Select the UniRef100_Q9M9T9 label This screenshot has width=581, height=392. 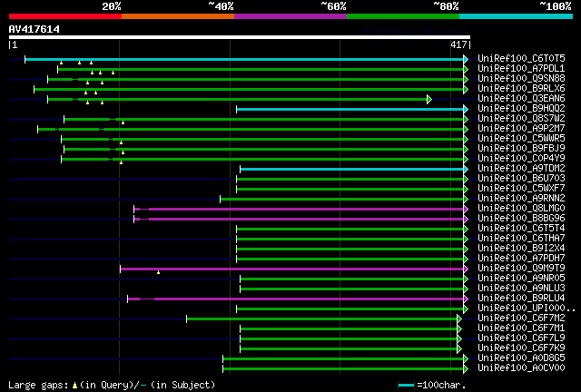[x=521, y=269]
